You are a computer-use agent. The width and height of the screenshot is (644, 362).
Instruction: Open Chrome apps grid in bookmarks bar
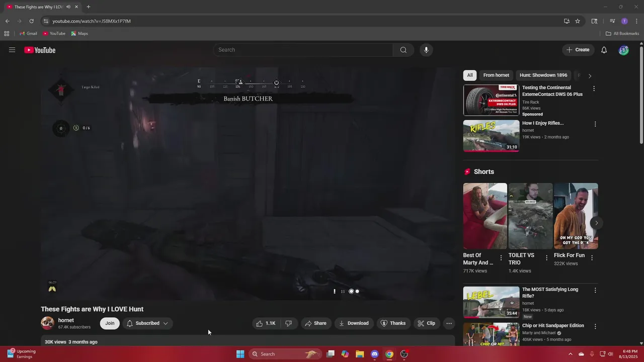[7, 34]
